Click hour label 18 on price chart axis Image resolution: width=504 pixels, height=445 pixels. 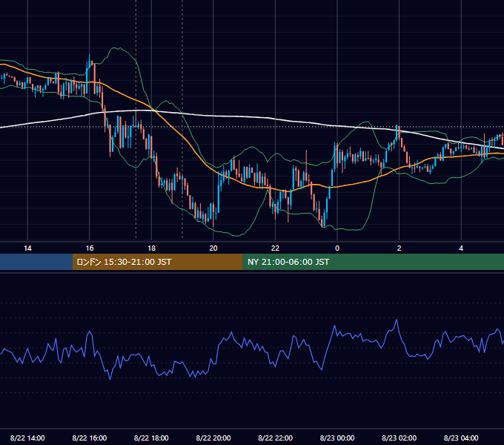click(151, 248)
